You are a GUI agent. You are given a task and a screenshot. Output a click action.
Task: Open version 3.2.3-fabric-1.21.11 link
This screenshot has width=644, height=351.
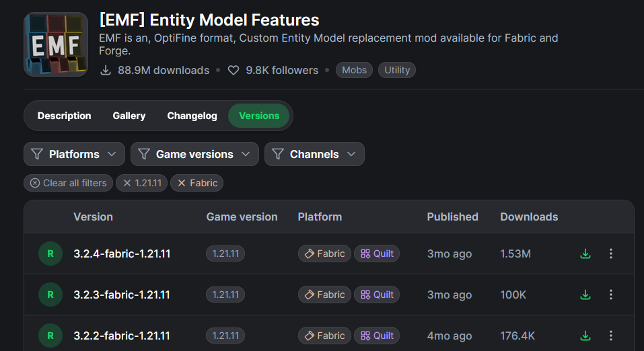pos(122,295)
